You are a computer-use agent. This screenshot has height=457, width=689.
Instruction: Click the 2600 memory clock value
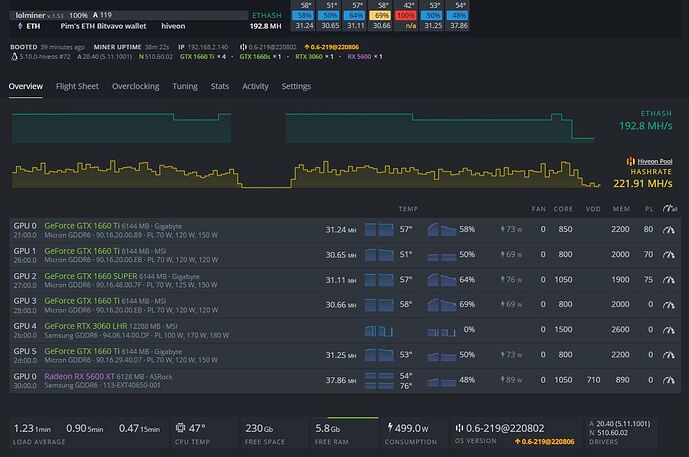(x=620, y=330)
